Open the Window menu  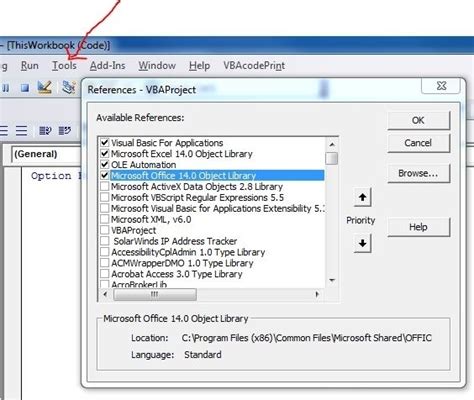pyautogui.click(x=157, y=65)
